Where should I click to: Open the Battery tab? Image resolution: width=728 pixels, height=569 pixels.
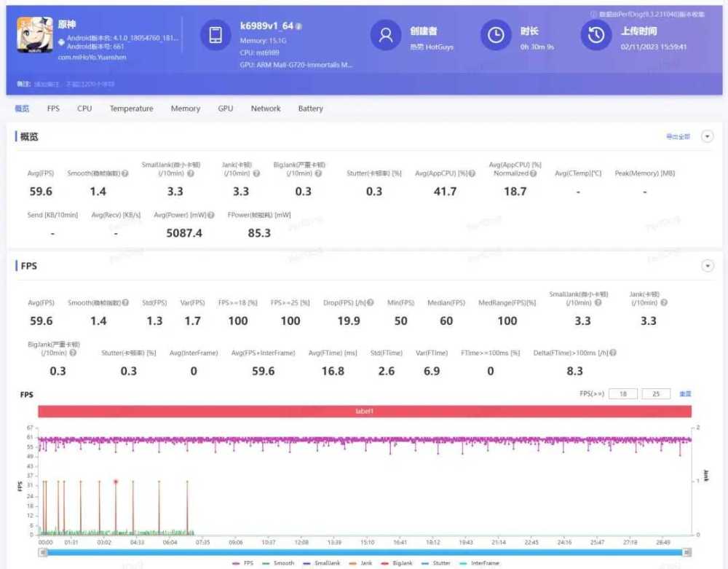click(x=310, y=109)
